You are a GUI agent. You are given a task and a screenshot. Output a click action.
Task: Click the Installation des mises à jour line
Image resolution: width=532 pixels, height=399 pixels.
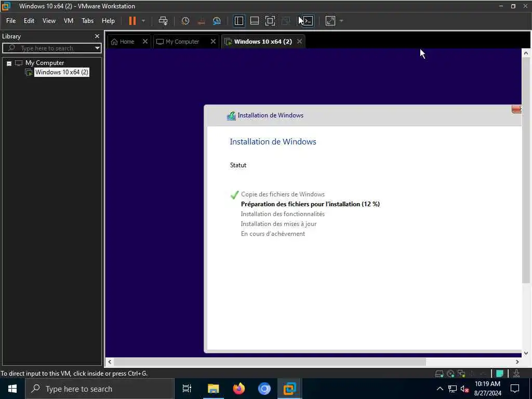click(x=278, y=224)
